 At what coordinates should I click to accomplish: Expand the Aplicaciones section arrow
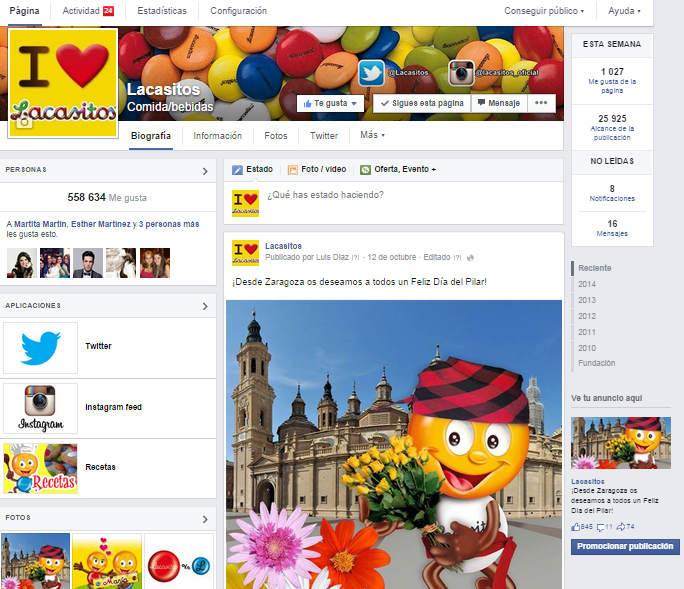pyautogui.click(x=205, y=306)
